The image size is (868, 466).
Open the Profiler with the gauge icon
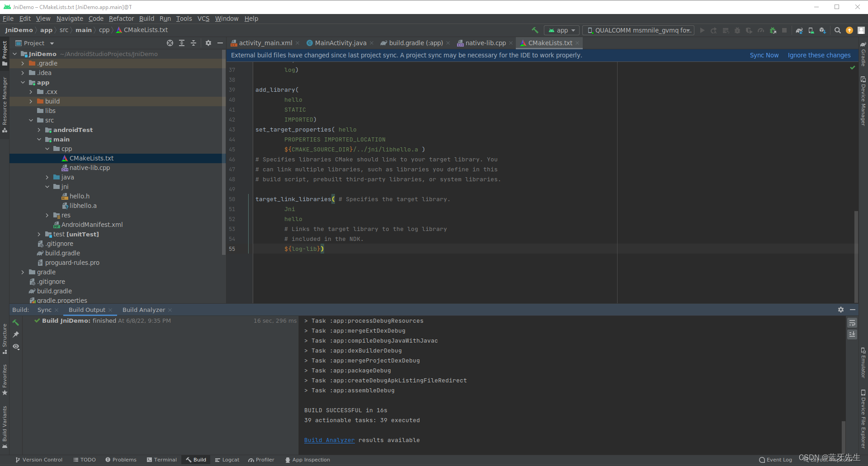761,30
